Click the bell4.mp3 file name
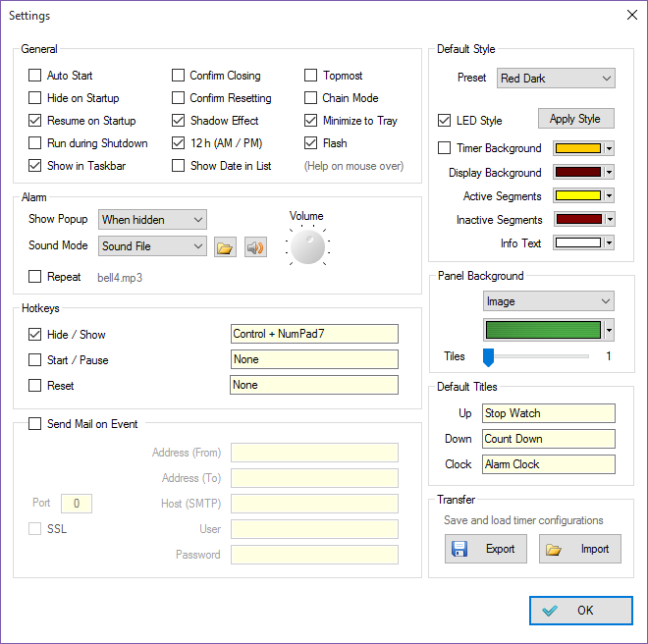 click(120, 278)
